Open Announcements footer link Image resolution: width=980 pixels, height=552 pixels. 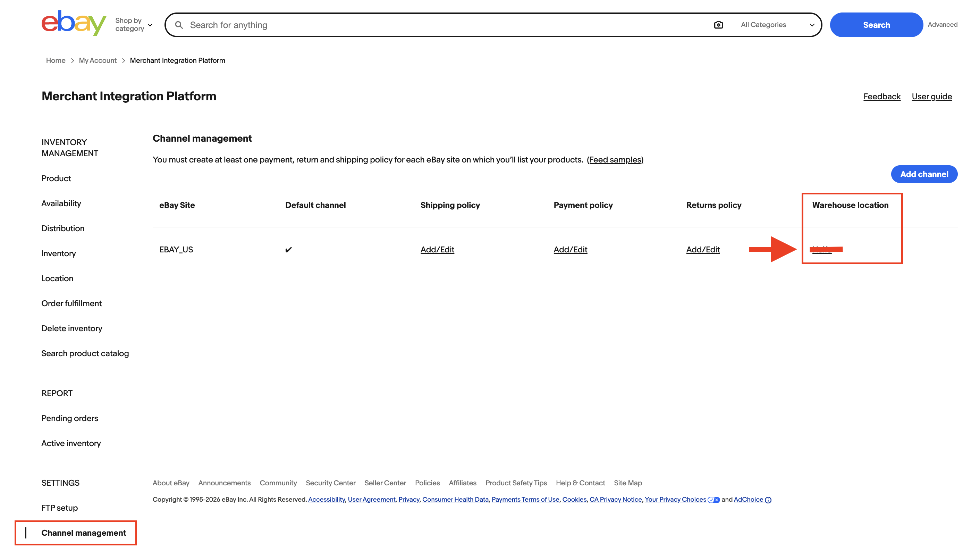click(225, 483)
